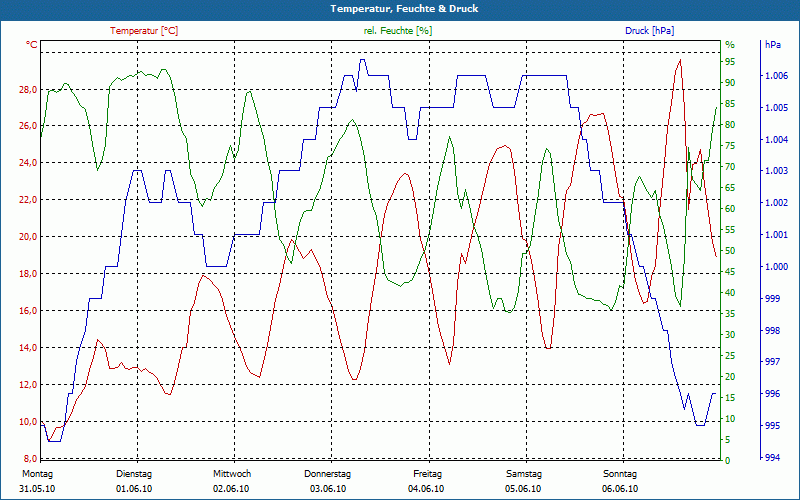
Task: Click the 'Mittwoch' day label
Action: (x=232, y=474)
